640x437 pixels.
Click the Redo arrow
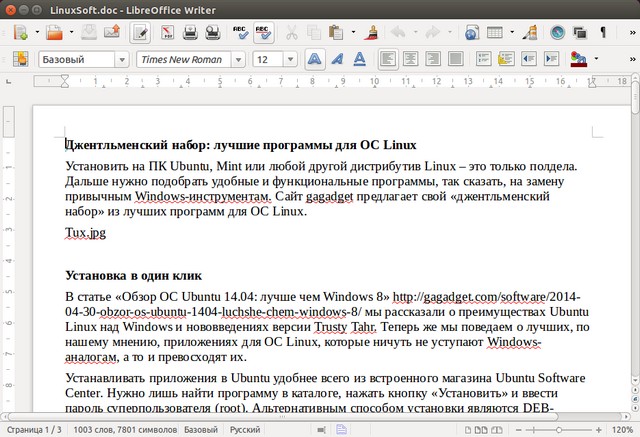pyautogui.click(x=433, y=32)
